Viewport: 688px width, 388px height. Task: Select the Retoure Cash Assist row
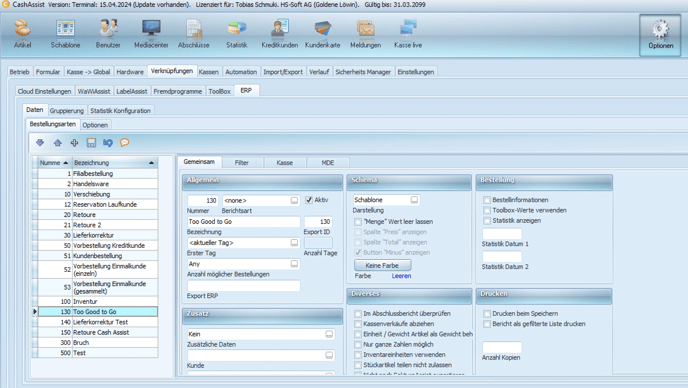tap(98, 332)
